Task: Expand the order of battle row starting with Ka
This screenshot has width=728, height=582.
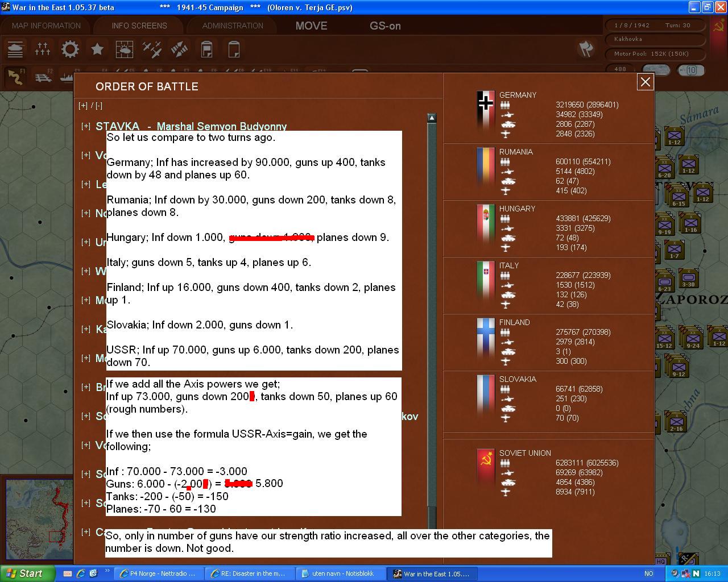Action: pos(85,329)
